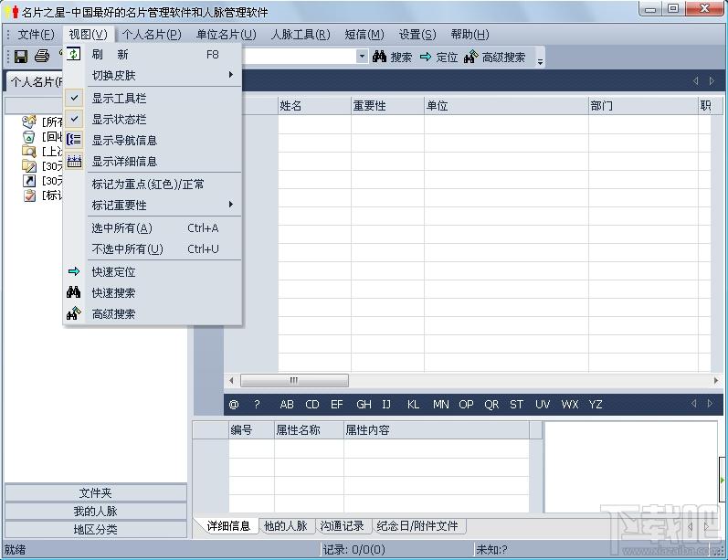This screenshot has height=560, width=728.
Task: Click the 我的人脉 panel button
Action: (95, 512)
